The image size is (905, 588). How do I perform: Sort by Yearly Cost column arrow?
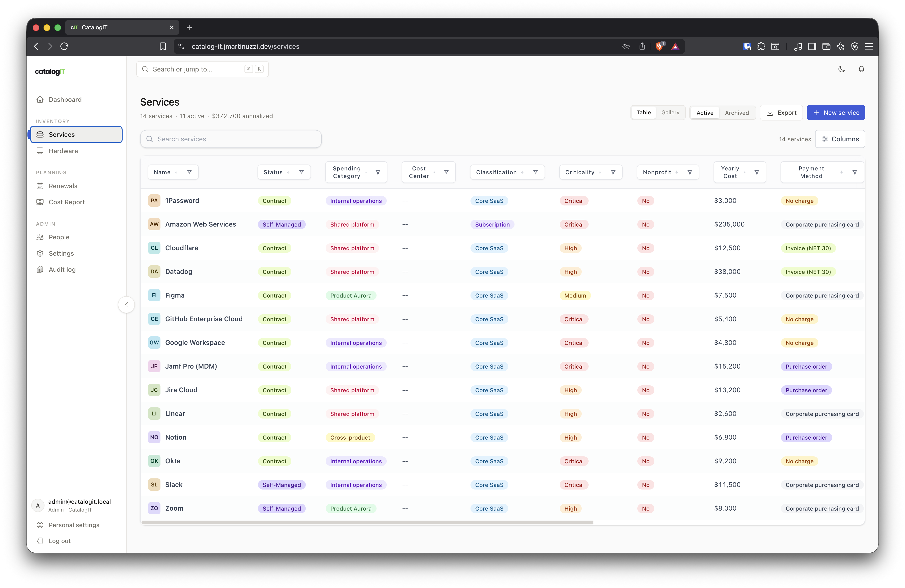744,172
